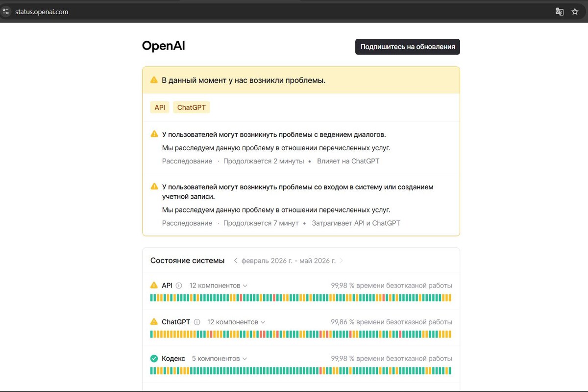
Task: Click the info icon next to API
Action: 179,286
